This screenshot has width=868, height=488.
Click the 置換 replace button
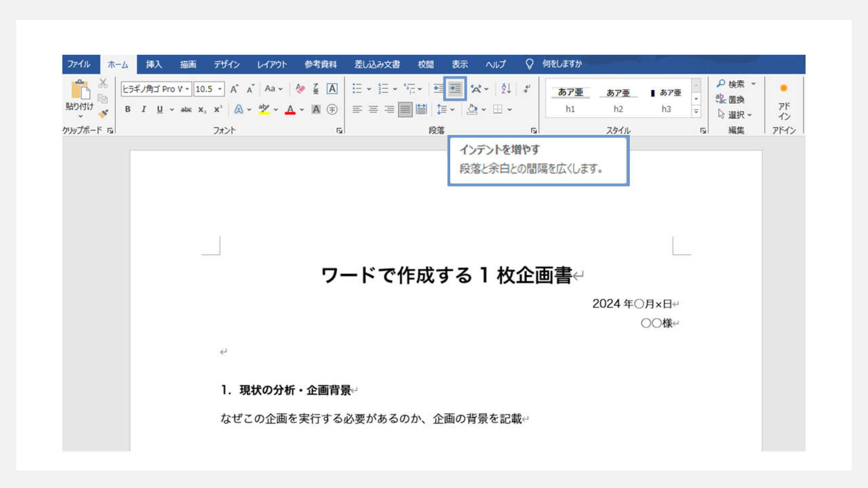pos(730,99)
